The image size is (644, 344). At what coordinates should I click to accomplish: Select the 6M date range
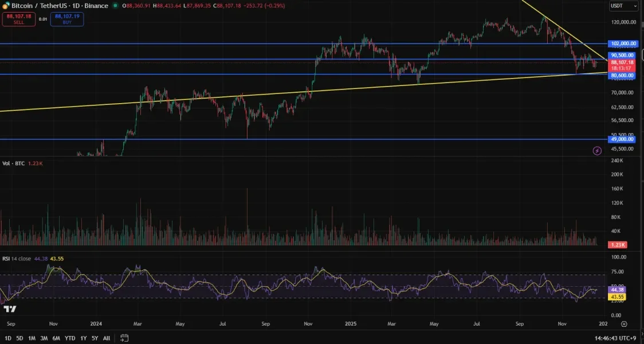coord(56,338)
